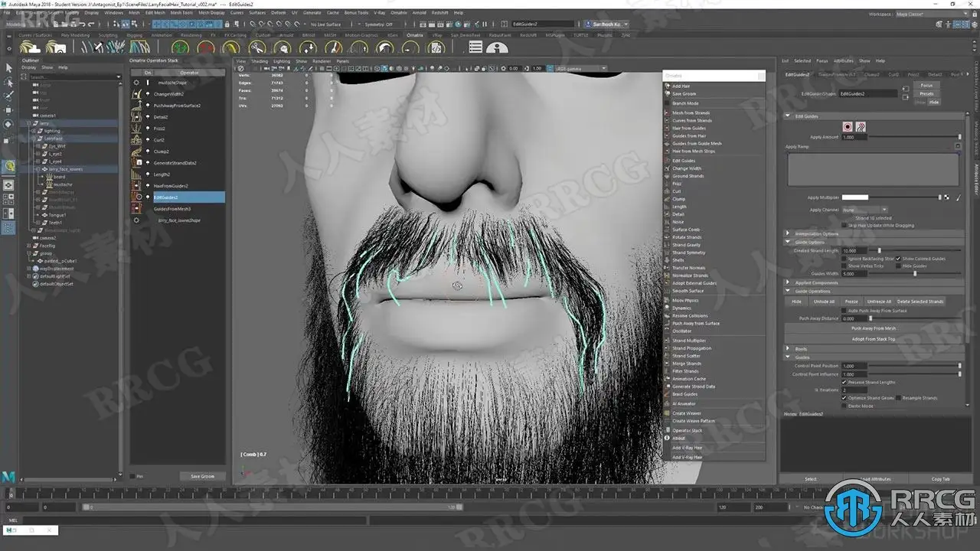
Task: Open the Apply Channel dropdown
Action: point(864,210)
